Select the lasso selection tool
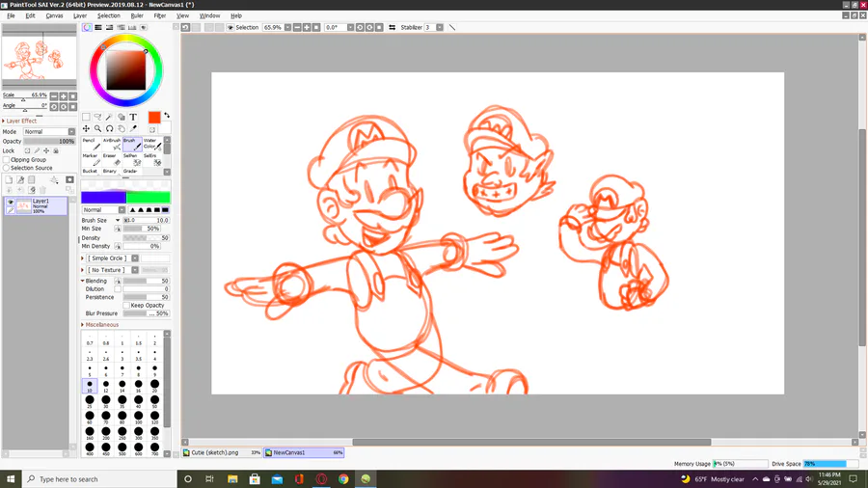This screenshot has width=868, height=488. coord(97,117)
